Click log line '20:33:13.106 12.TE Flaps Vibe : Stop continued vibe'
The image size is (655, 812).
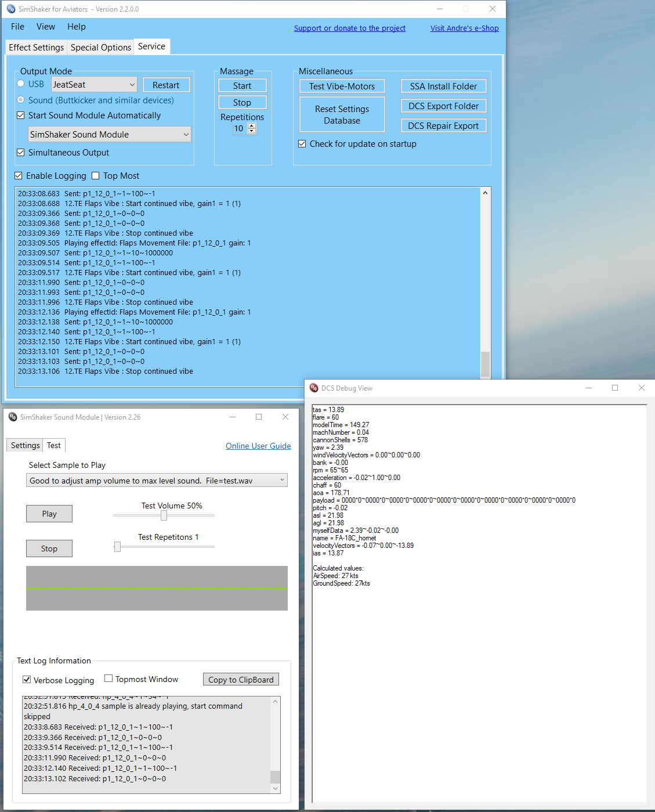click(106, 371)
